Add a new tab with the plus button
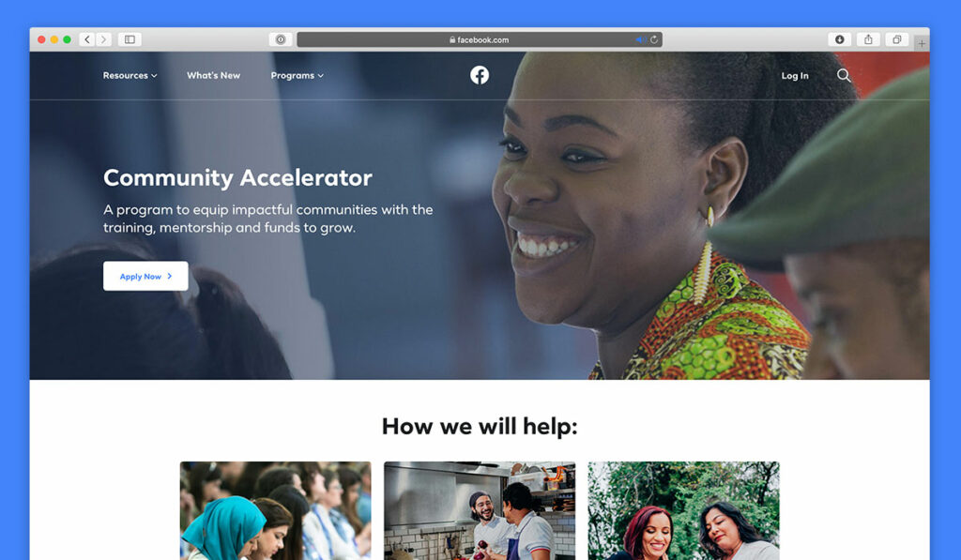Screen dimensions: 961x560 (x=922, y=43)
